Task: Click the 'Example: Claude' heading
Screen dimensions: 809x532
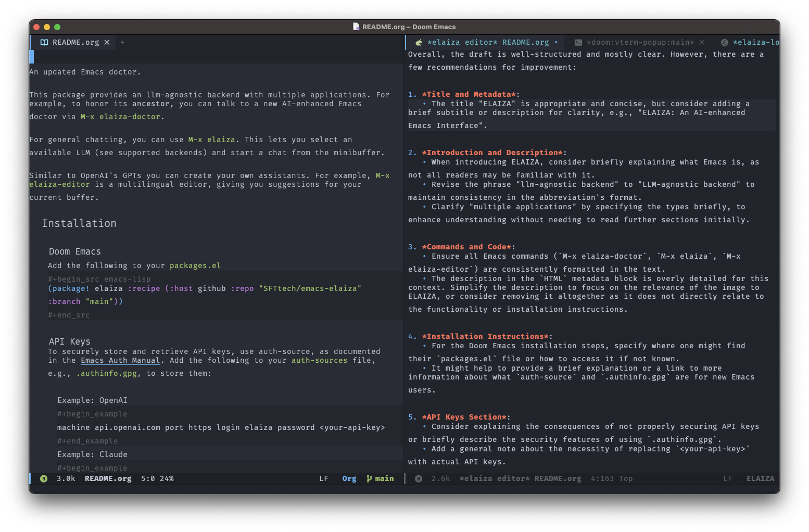Action: tap(92, 454)
